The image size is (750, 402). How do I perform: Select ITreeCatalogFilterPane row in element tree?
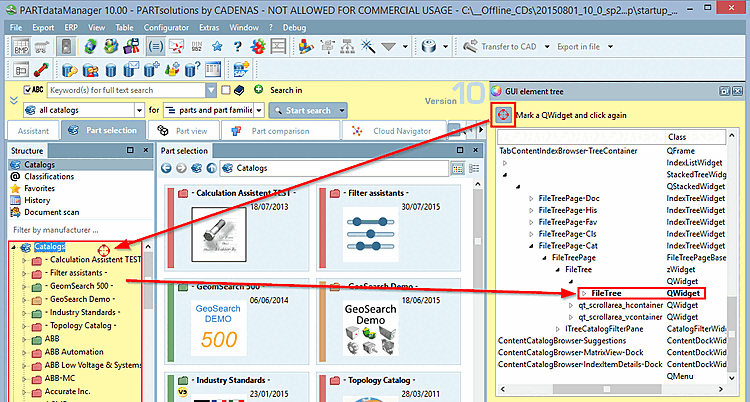click(604, 329)
